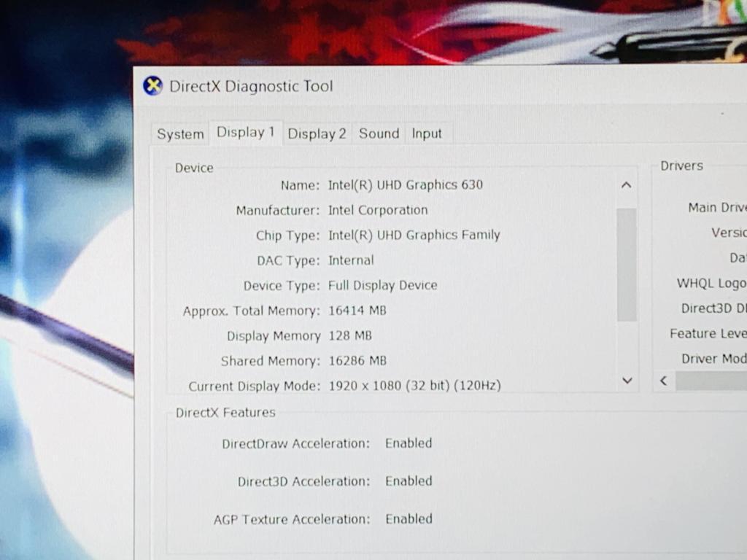Viewport: 747px width, 560px height.
Task: Click the 'Intel Corporation' manufacturer value
Action: click(x=378, y=210)
